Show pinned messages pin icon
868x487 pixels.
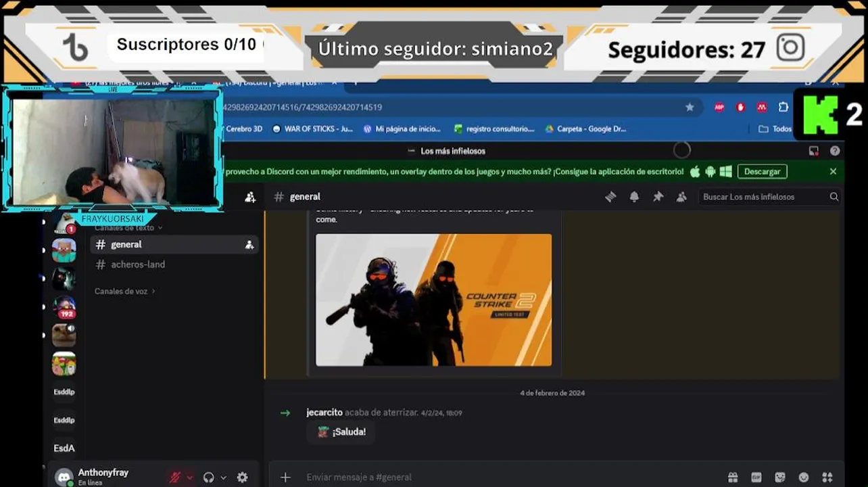click(x=658, y=197)
